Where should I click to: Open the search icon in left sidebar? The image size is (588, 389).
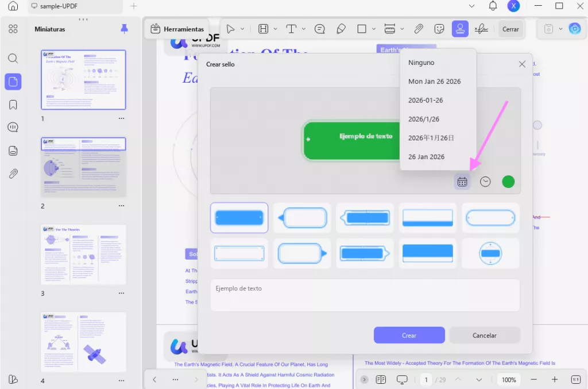tap(13, 58)
